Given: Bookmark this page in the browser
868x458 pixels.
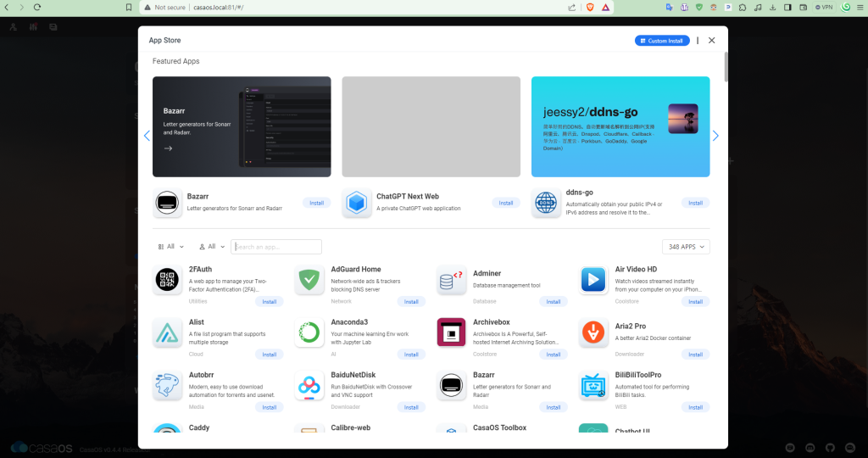Looking at the screenshot, I should 129,7.
